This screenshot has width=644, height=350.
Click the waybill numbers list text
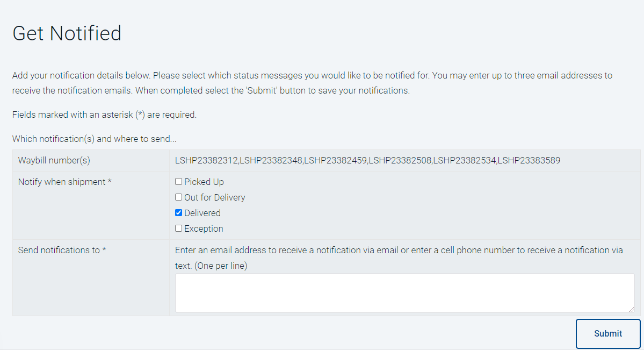click(x=368, y=160)
